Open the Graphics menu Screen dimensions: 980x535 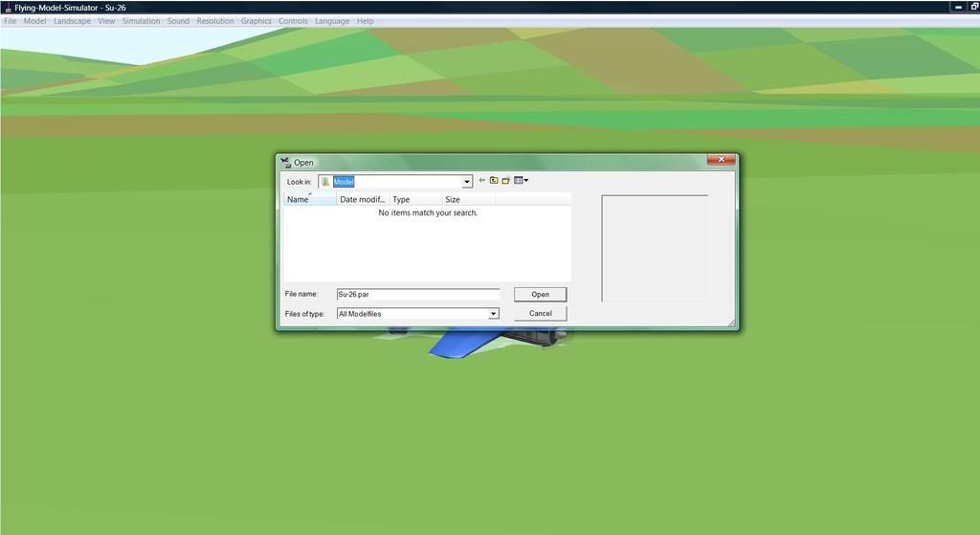coord(256,21)
